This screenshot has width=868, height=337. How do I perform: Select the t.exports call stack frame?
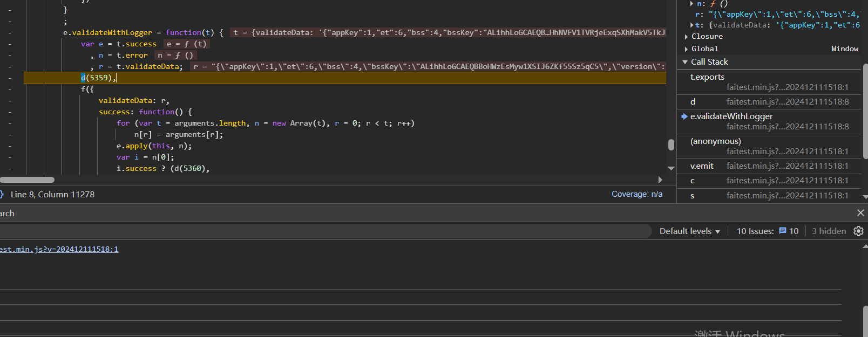[x=769, y=82]
